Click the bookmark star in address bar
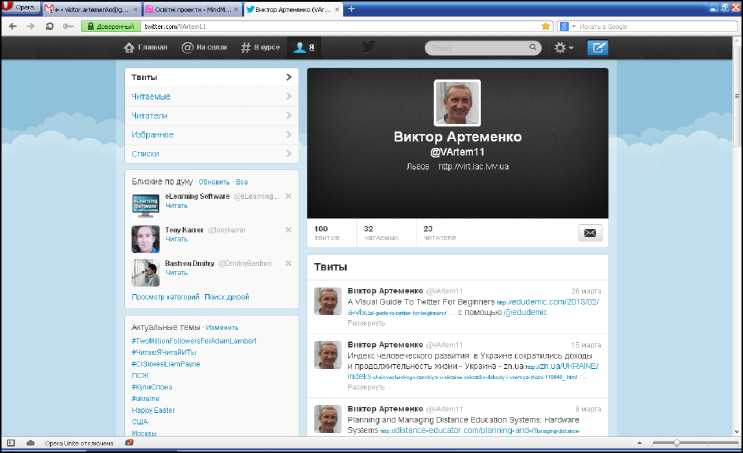The image size is (743, 453). 546,27
